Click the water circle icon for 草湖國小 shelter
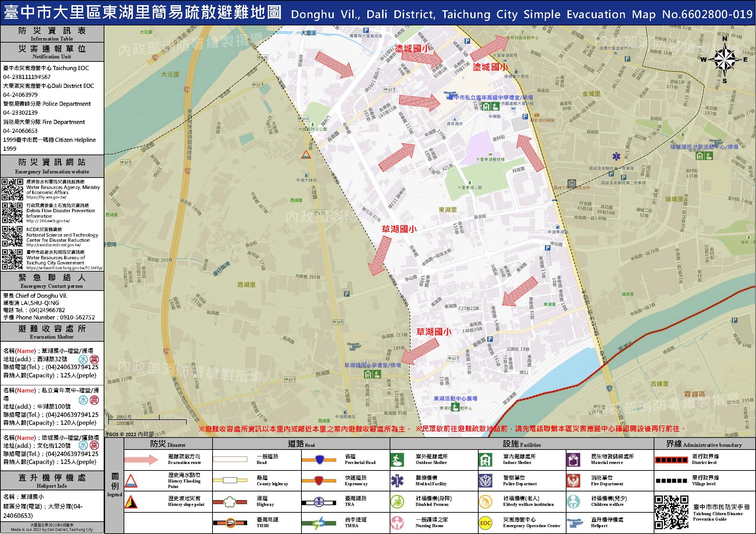The width and height of the screenshot is (756, 534). (x=83, y=360)
